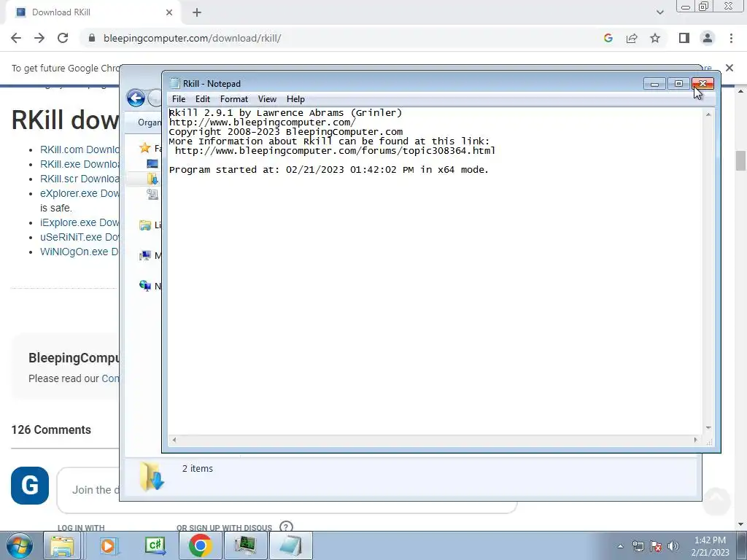Click the 'Program started at' line in Notepad
Viewport: 747px width, 560px height.
tap(329, 169)
